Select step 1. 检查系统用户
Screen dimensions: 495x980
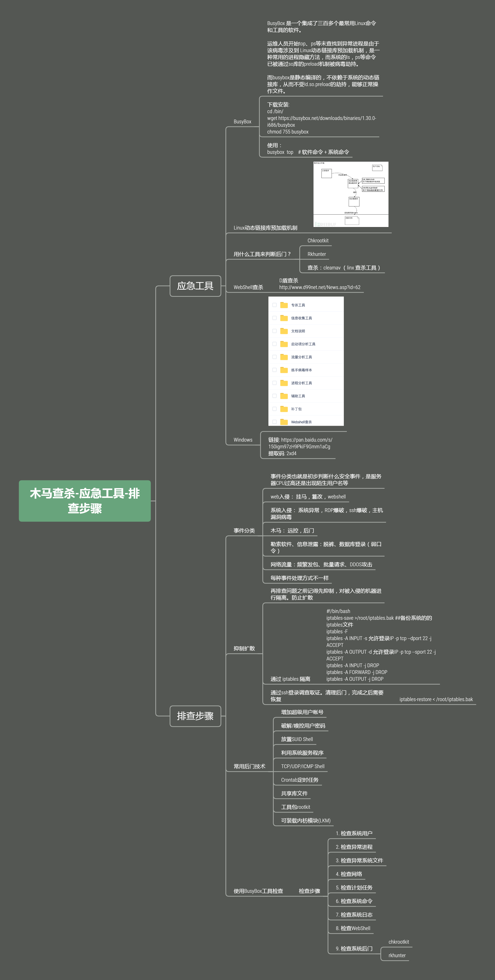(x=354, y=833)
